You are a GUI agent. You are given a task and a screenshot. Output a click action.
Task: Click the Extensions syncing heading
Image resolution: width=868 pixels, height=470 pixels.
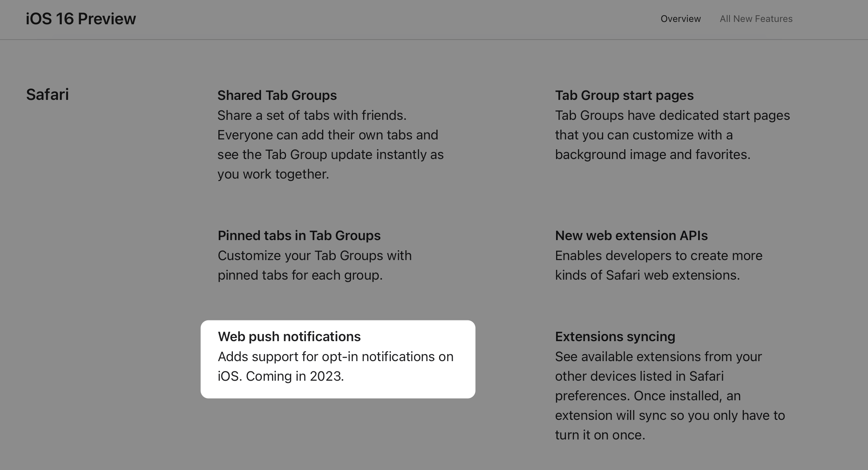click(615, 336)
